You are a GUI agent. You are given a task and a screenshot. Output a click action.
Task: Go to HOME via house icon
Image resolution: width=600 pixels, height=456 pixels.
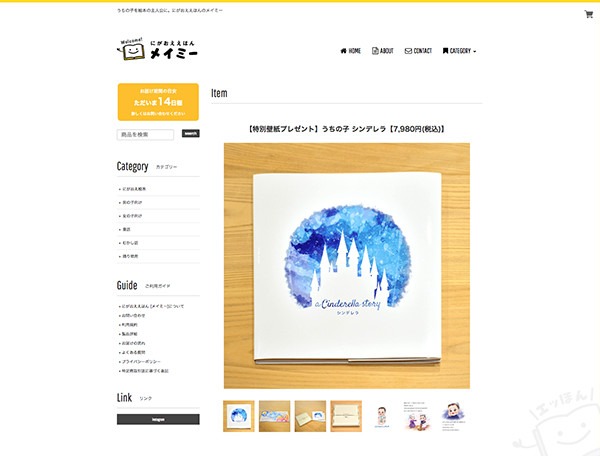[x=351, y=51]
